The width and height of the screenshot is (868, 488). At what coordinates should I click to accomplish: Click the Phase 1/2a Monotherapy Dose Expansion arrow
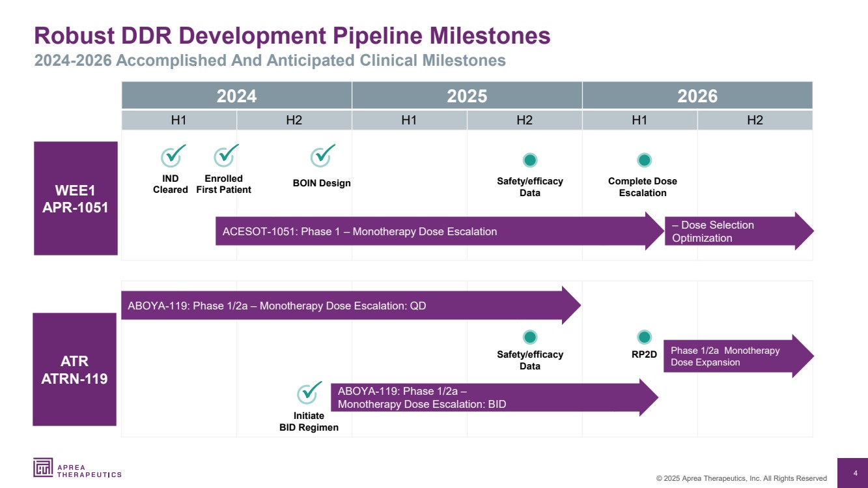(x=729, y=356)
